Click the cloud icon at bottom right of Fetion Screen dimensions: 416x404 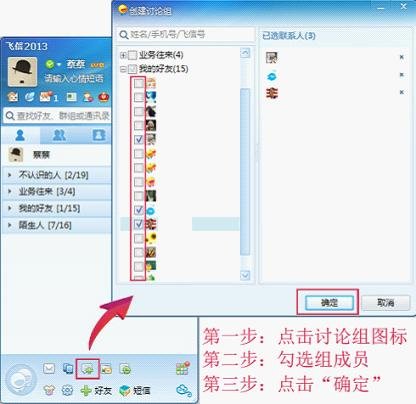[184, 390]
